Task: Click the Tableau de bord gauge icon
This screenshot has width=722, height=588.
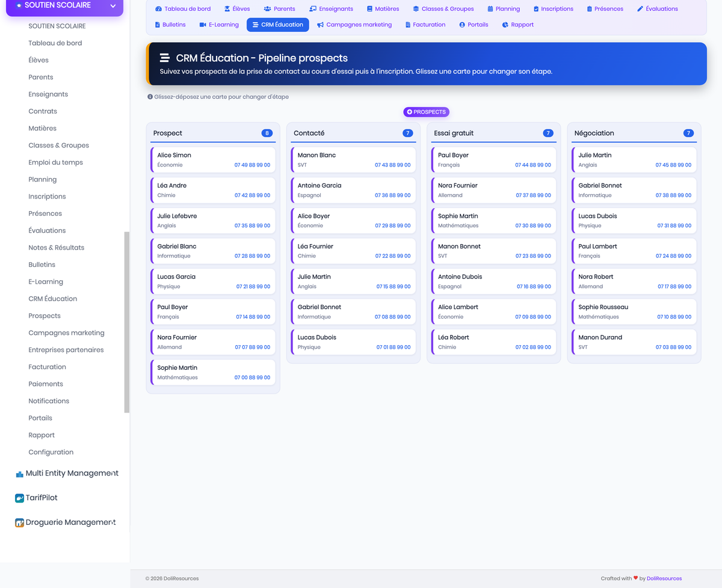Action: (x=158, y=9)
